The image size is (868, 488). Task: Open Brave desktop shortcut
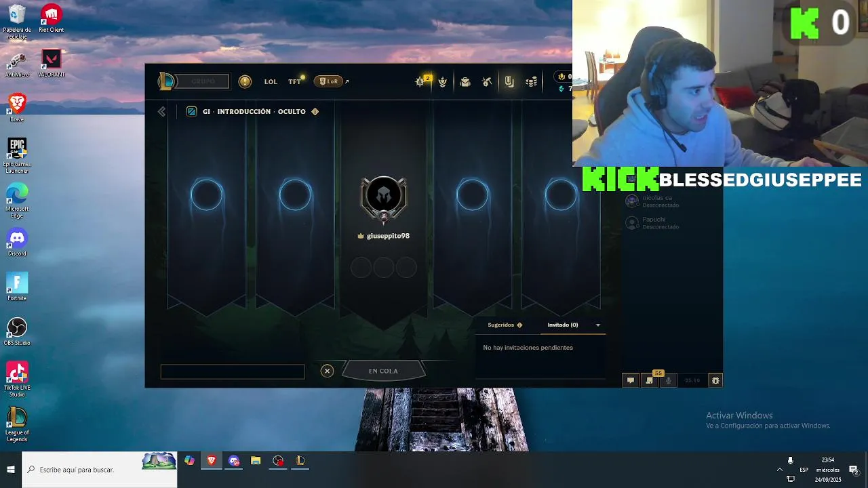(x=17, y=108)
